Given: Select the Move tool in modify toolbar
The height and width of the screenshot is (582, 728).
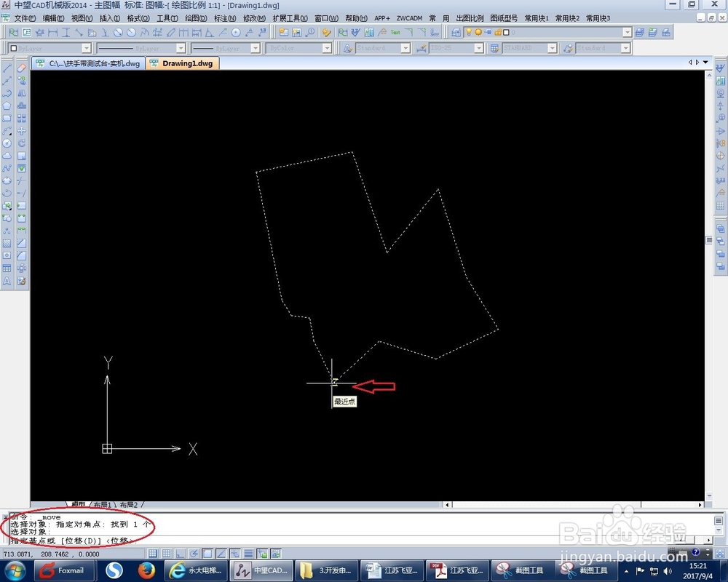Looking at the screenshot, I should [21, 130].
